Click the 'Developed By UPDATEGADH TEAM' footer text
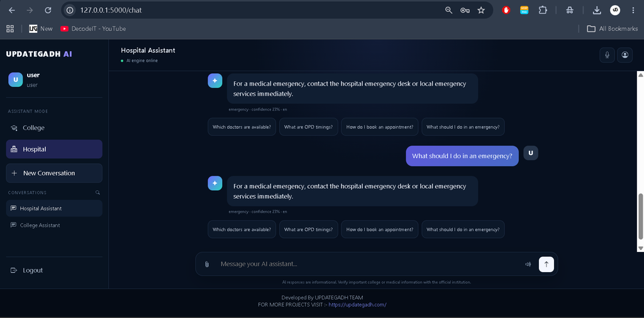Image resolution: width=644 pixels, height=318 pixels. [322, 297]
